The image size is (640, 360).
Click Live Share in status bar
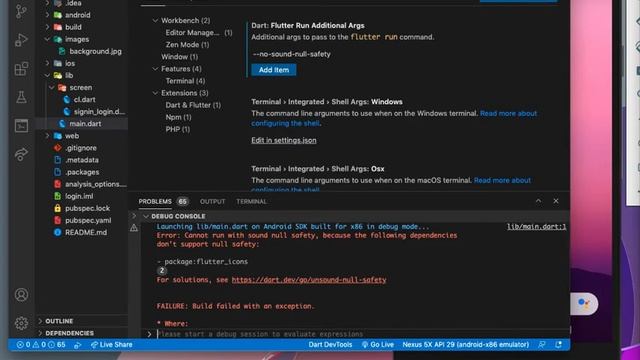point(111,345)
